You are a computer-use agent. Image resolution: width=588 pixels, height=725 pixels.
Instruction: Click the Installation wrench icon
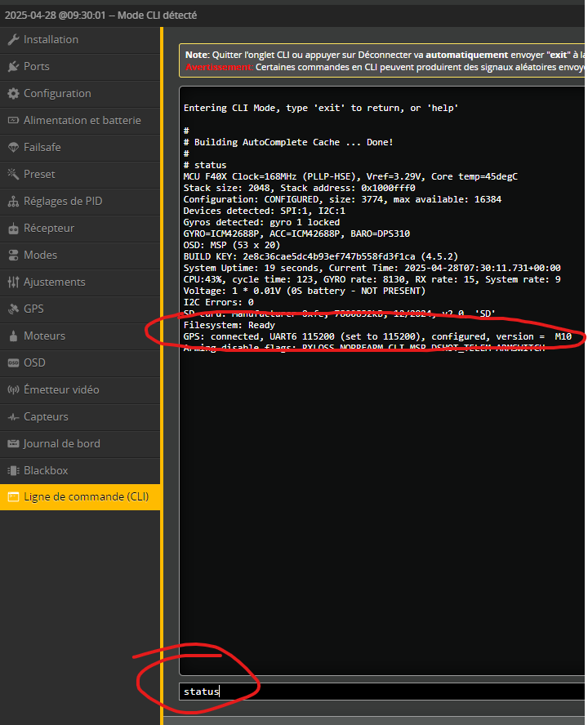tap(13, 40)
